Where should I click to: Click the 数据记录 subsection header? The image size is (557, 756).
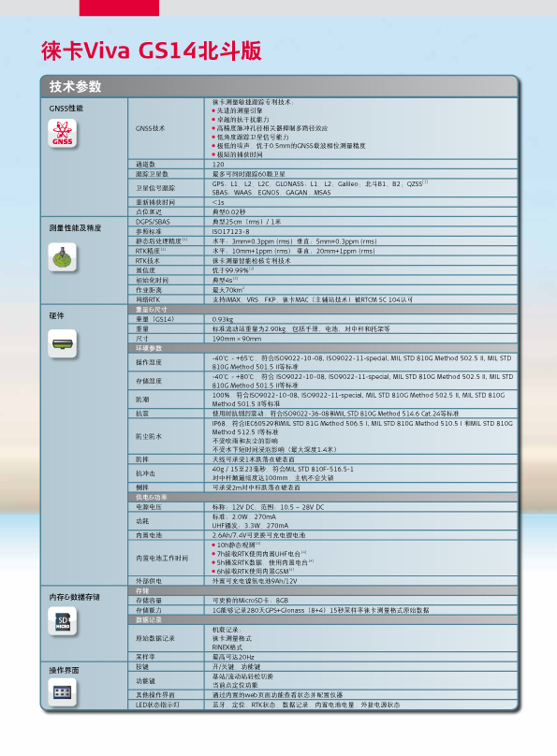click(149, 620)
